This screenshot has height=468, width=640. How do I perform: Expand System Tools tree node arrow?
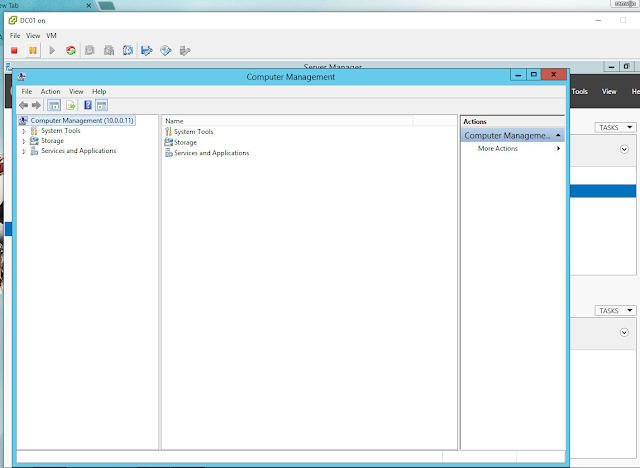[x=24, y=131]
